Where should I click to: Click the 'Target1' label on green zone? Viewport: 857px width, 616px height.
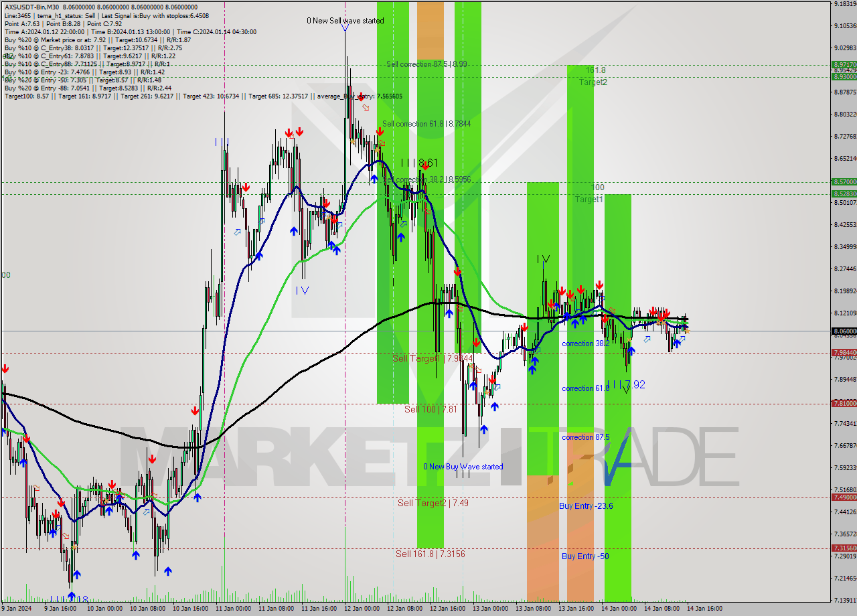[x=589, y=200]
